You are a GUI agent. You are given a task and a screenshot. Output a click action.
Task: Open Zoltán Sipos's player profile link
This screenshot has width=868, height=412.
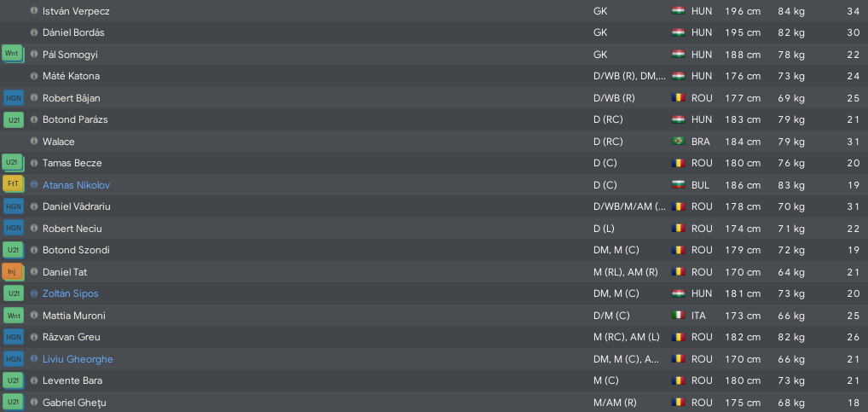[70, 293]
